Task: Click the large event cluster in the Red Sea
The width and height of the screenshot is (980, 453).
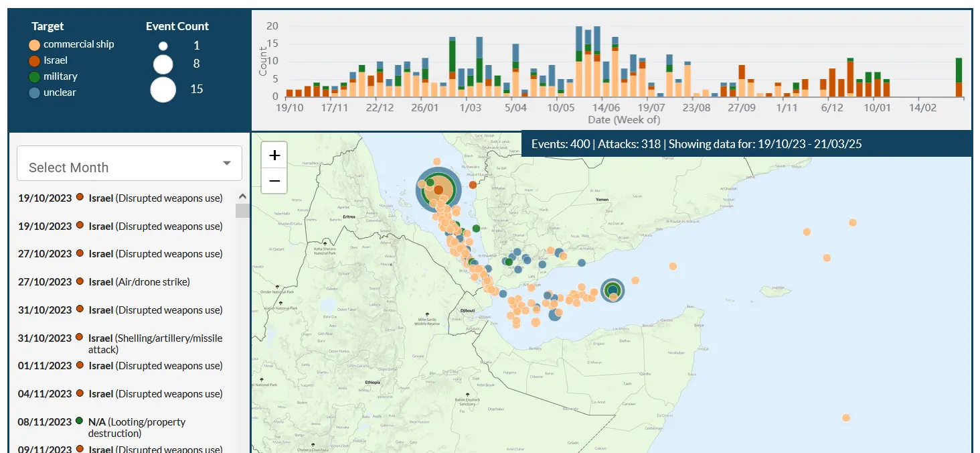Action: (x=438, y=190)
